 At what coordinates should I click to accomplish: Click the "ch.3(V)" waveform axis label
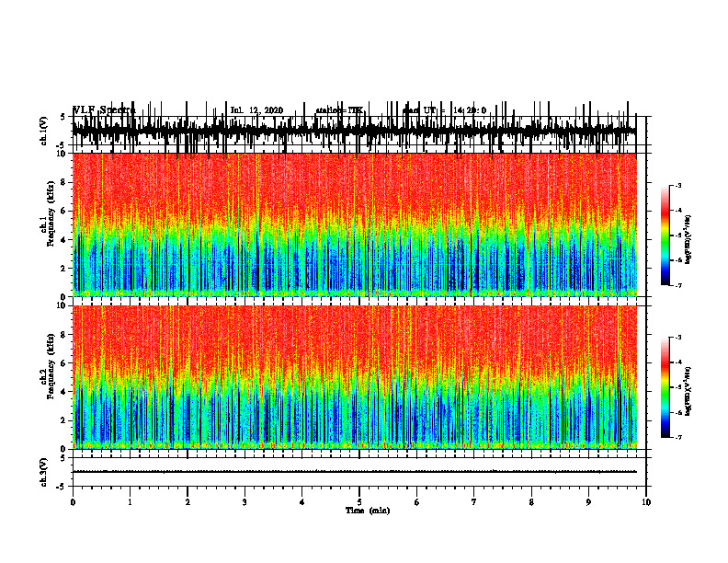tap(44, 473)
